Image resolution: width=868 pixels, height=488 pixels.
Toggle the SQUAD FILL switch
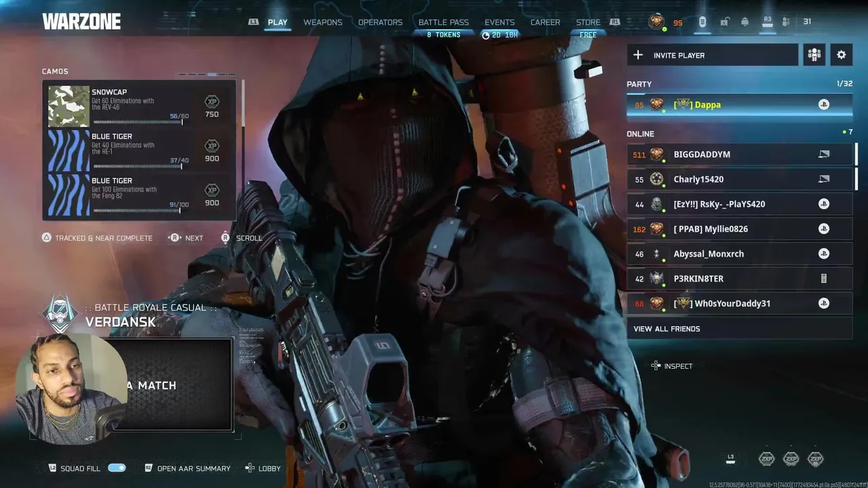117,468
